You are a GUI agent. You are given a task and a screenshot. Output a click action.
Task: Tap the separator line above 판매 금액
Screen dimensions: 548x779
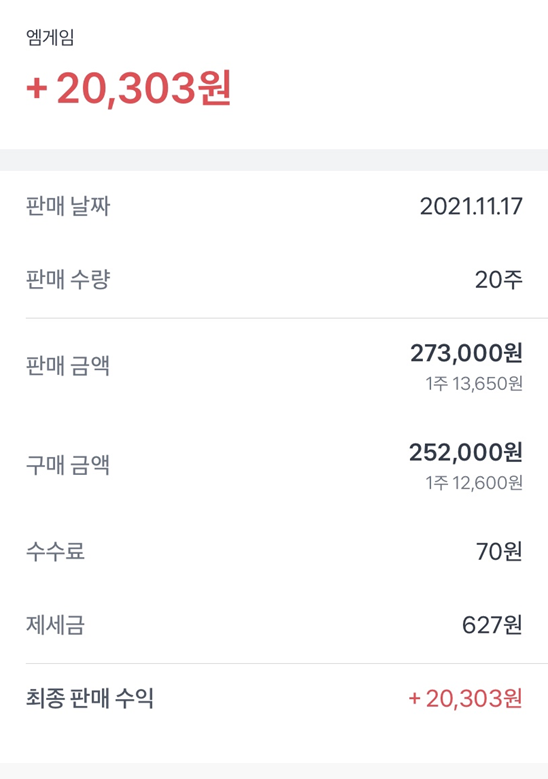click(287, 317)
